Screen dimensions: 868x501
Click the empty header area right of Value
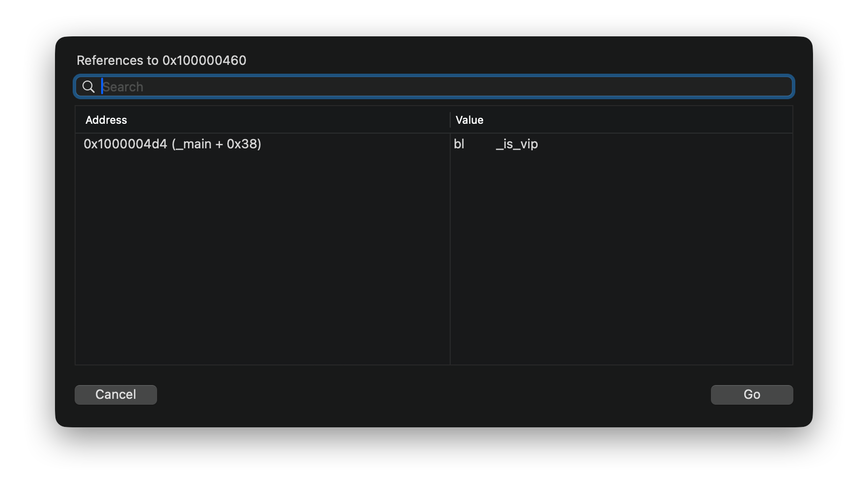point(638,120)
